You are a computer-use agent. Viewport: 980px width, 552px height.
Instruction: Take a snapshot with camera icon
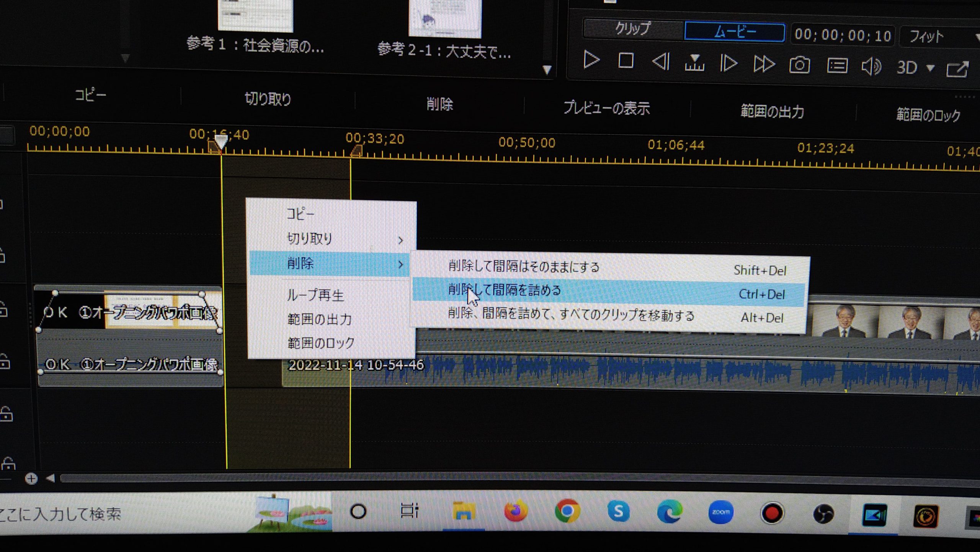point(799,65)
